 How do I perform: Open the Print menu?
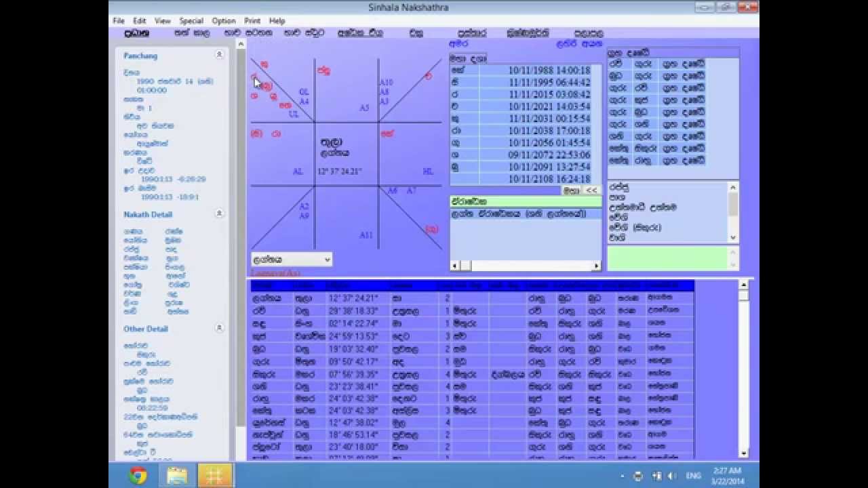pyautogui.click(x=252, y=21)
